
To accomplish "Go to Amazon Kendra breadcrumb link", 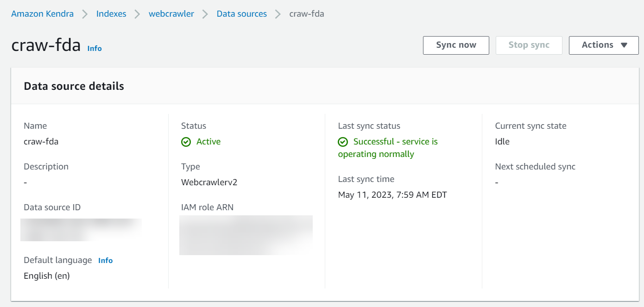I will (x=42, y=14).
